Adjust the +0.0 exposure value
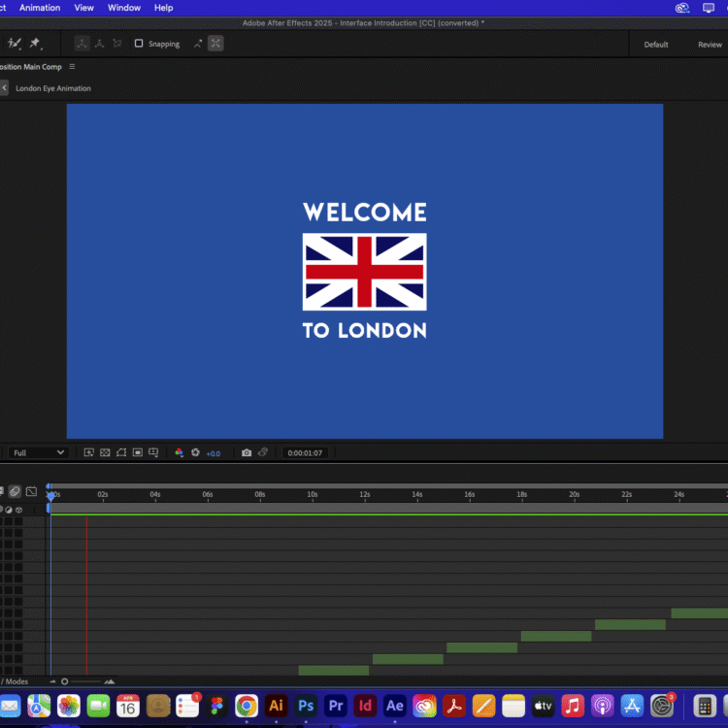 point(214,453)
